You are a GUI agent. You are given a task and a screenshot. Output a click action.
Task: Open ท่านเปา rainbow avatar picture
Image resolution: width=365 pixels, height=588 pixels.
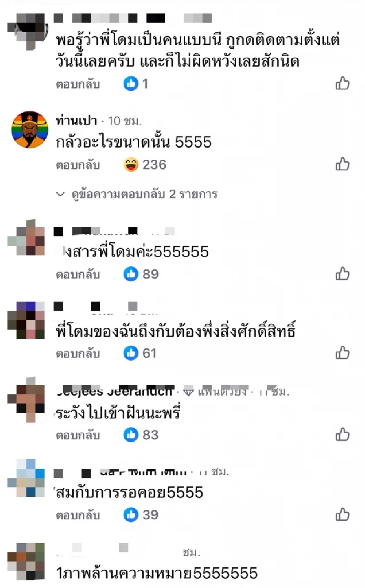[30, 129]
